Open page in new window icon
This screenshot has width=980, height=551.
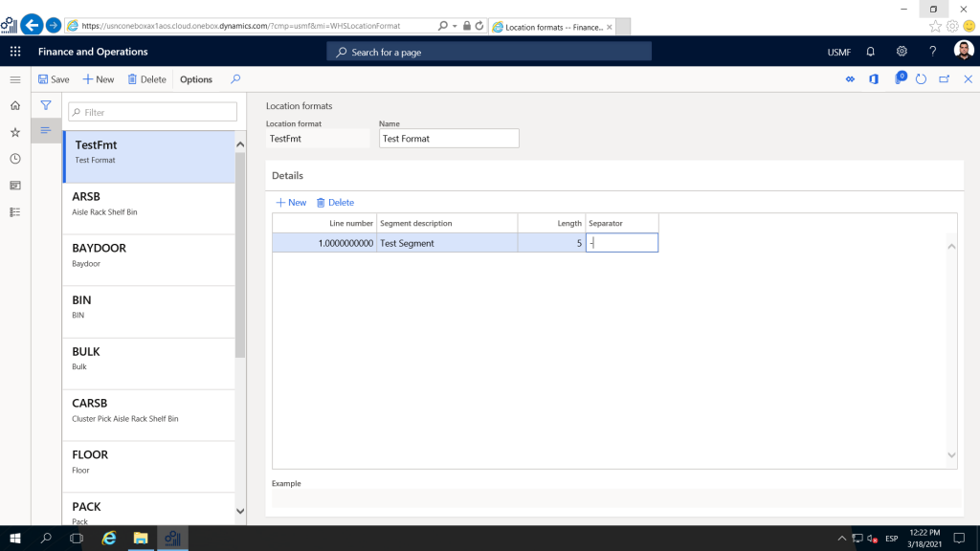click(x=943, y=79)
